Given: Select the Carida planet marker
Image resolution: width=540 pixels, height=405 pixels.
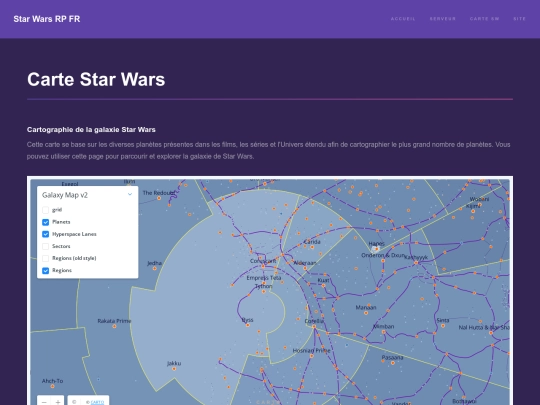Looking at the screenshot, I should [x=312, y=247].
